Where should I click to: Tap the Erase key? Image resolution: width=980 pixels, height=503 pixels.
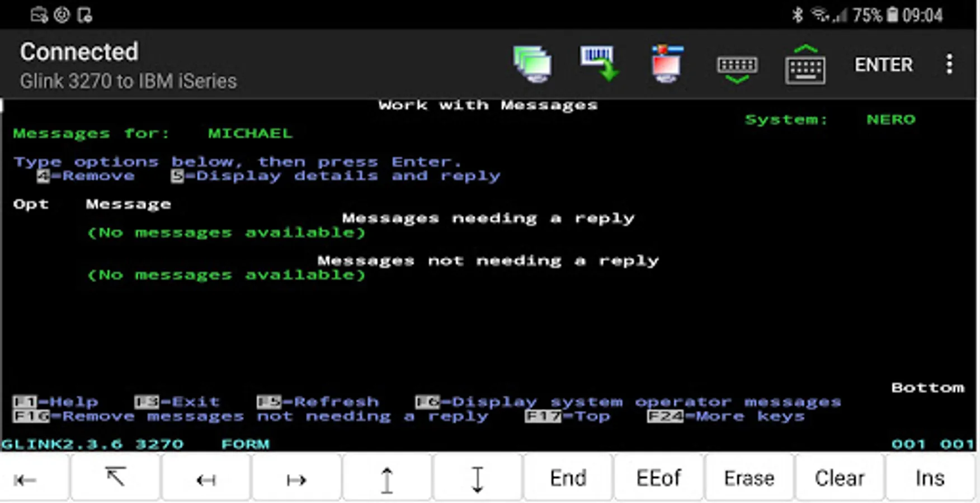pyautogui.click(x=749, y=478)
